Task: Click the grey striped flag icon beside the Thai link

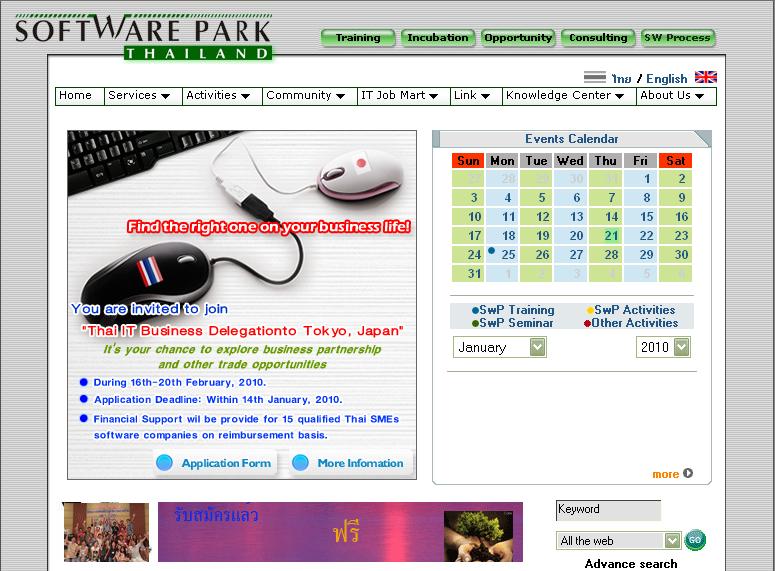Action: click(x=595, y=77)
